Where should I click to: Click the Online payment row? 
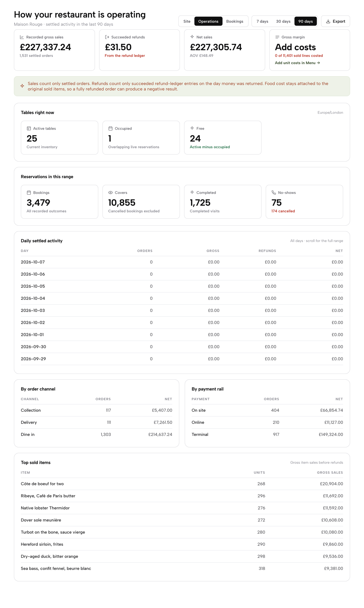click(267, 423)
